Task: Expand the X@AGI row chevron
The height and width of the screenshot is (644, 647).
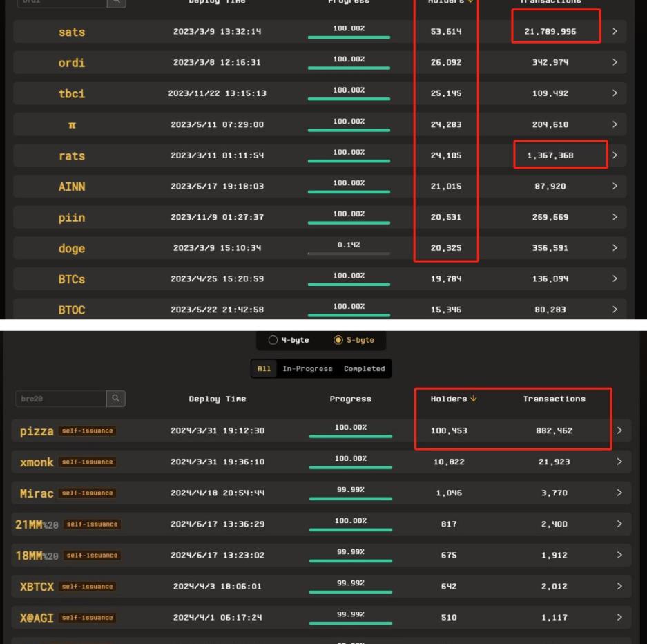Action: 619,617
